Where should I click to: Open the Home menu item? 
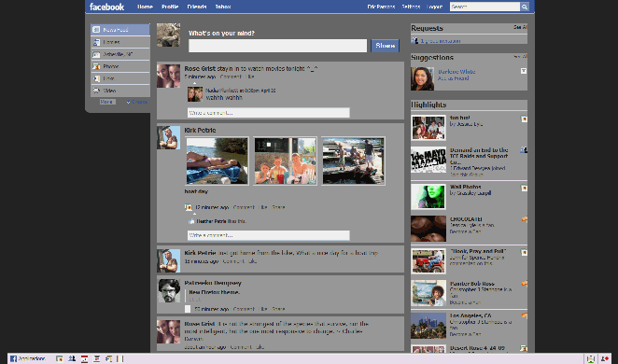(145, 7)
